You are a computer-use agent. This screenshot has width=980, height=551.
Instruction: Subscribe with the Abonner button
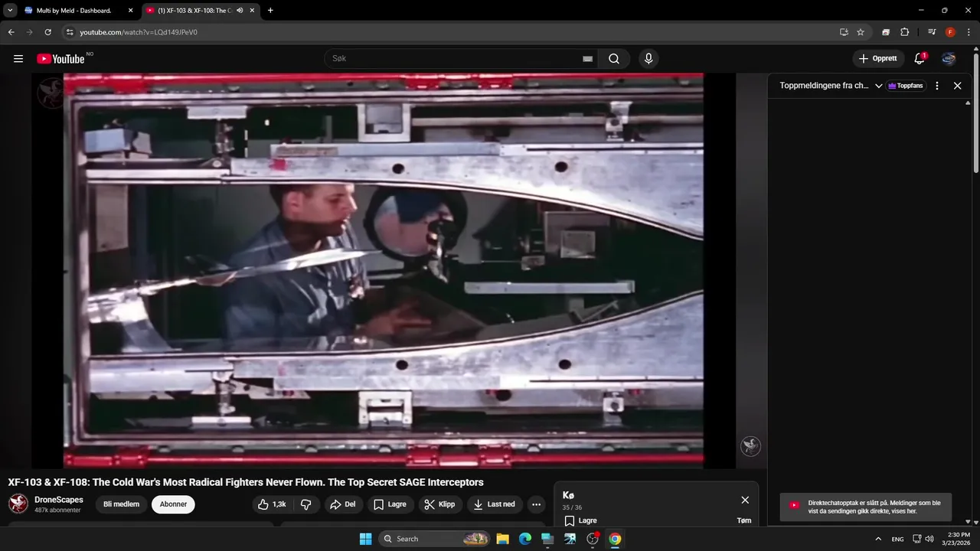173,504
